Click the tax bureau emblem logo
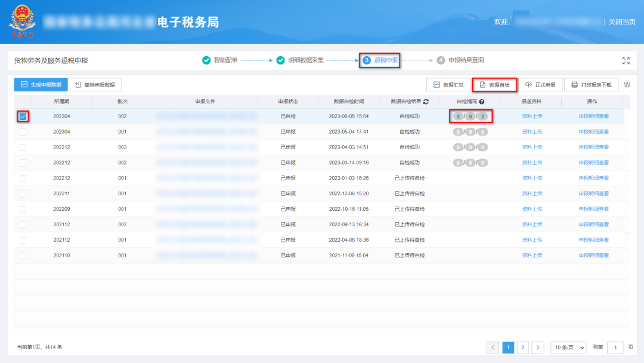The image size is (644, 363). click(22, 21)
